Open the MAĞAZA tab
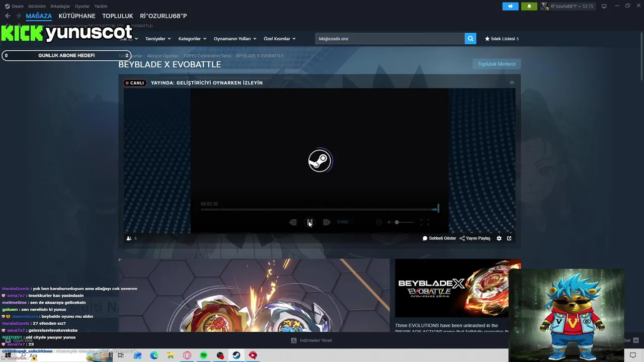The height and width of the screenshot is (362, 644). tap(39, 16)
